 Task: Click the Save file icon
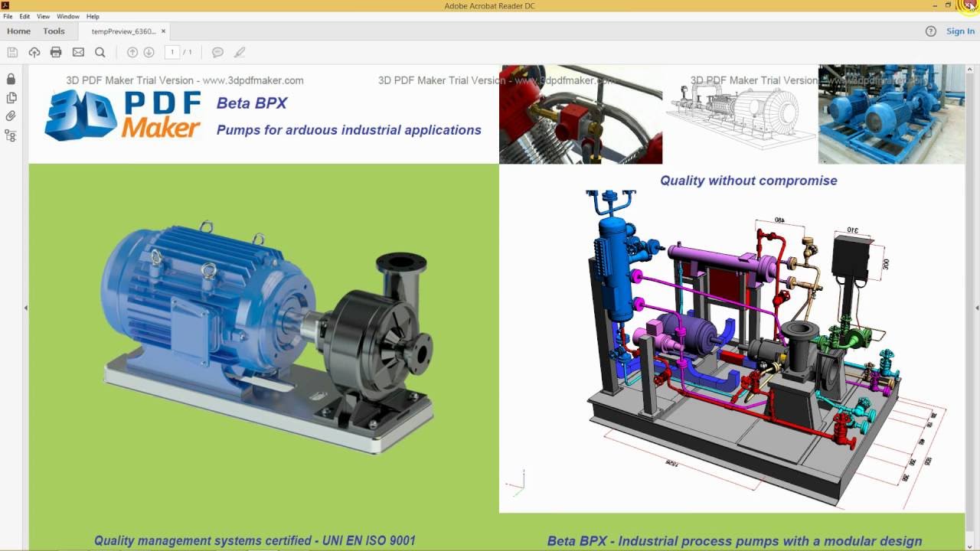(x=12, y=52)
